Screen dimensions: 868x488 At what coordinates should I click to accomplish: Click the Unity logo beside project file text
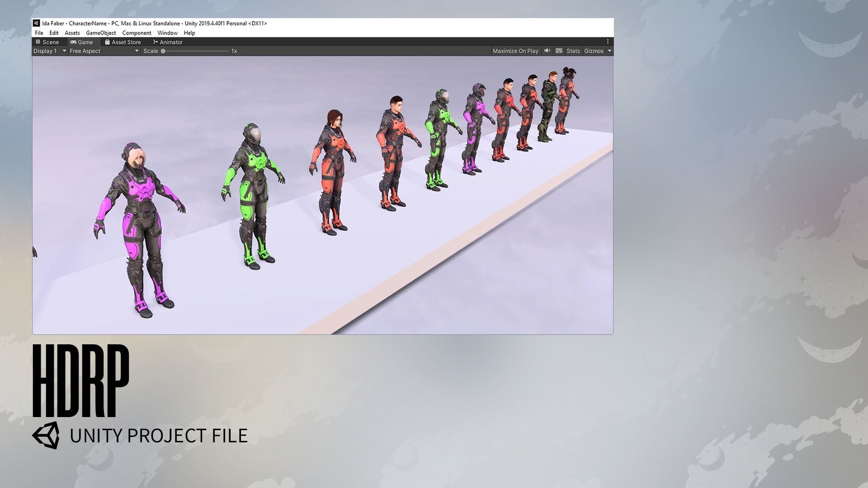(x=46, y=436)
